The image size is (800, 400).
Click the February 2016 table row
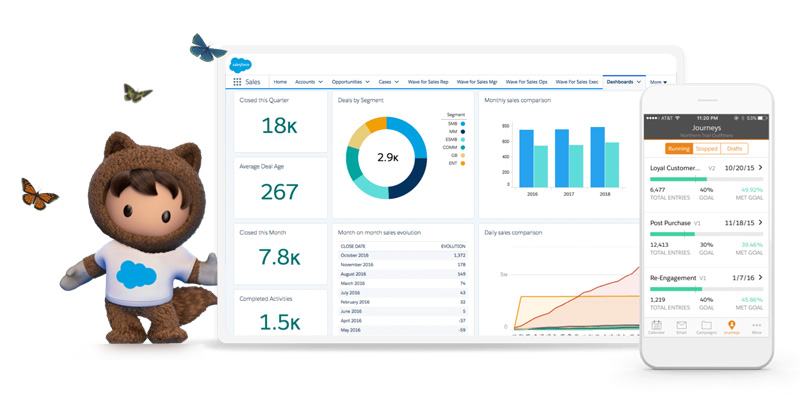pos(403,302)
